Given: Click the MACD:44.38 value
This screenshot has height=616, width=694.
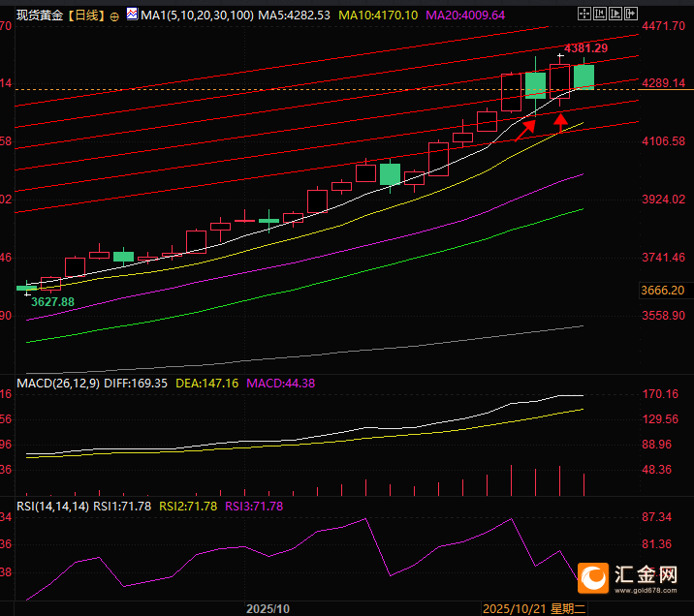Looking at the screenshot, I should point(281,383).
